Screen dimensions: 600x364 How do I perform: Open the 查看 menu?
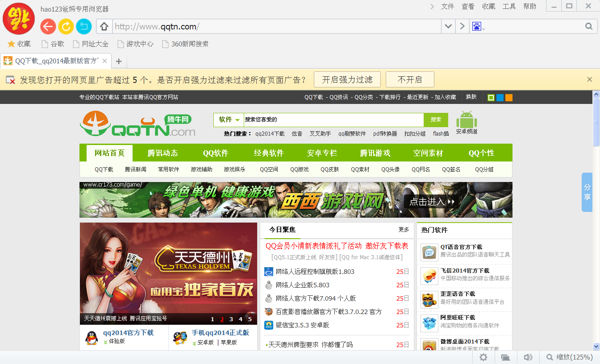pos(468,6)
